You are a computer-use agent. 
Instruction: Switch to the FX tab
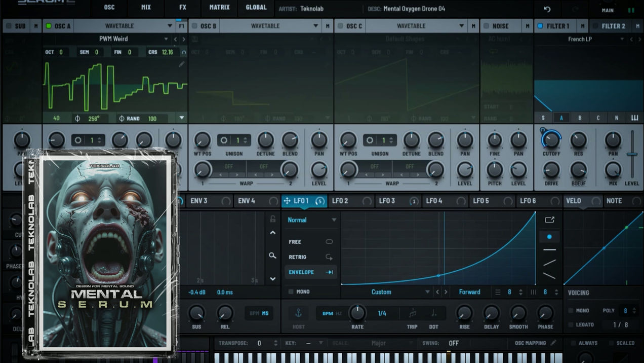tap(183, 8)
